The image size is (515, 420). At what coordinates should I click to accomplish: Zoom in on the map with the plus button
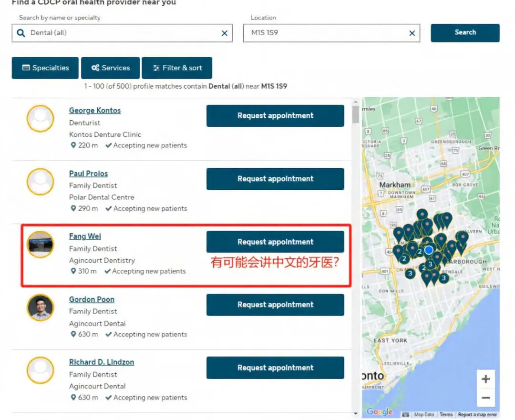486,379
